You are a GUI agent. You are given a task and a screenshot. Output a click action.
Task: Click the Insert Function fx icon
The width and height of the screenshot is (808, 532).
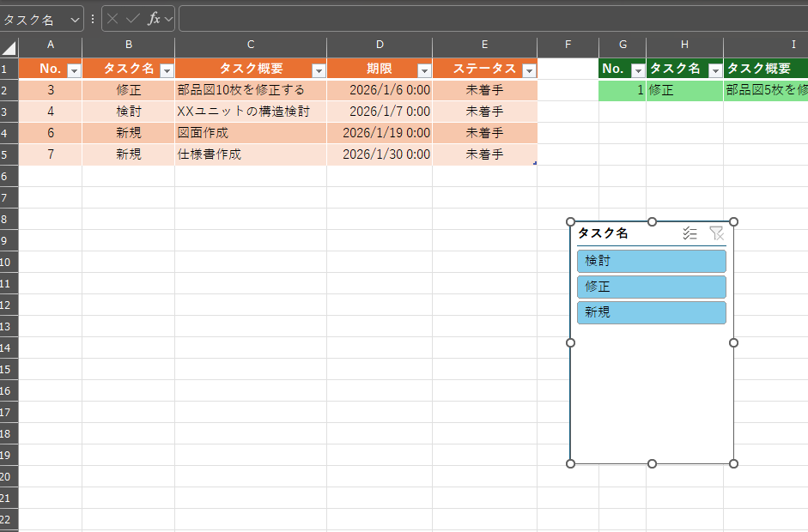point(154,19)
